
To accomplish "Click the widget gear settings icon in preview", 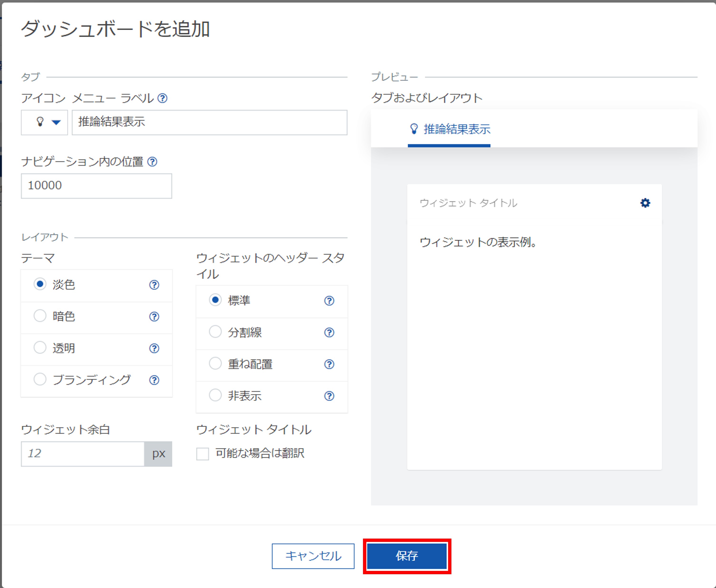I will pyautogui.click(x=645, y=203).
